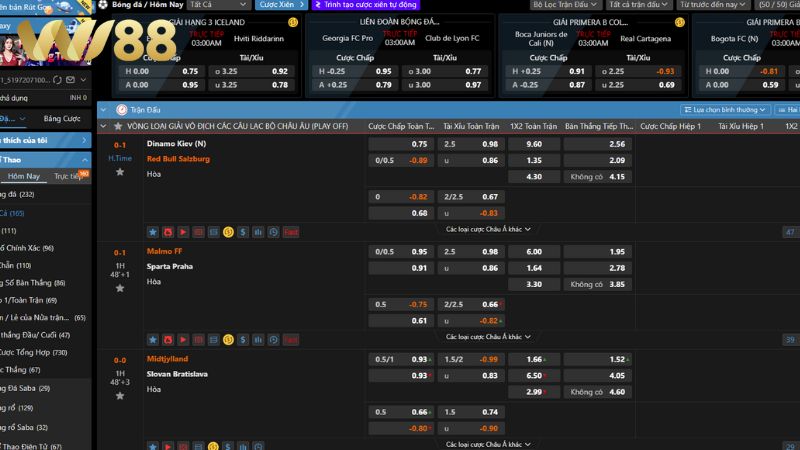This screenshot has height=450, width=800.
Task: Open the live stream play icon for Dinamo Kiev
Action: (x=183, y=232)
